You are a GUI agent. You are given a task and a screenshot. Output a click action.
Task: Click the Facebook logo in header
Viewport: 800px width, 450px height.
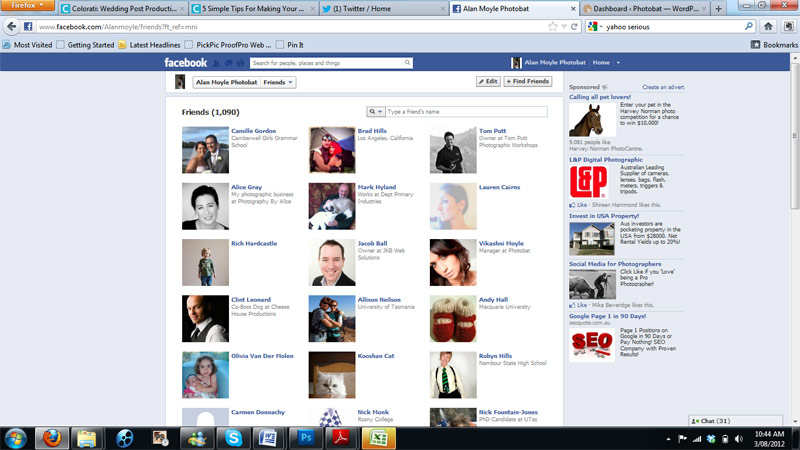(x=186, y=63)
